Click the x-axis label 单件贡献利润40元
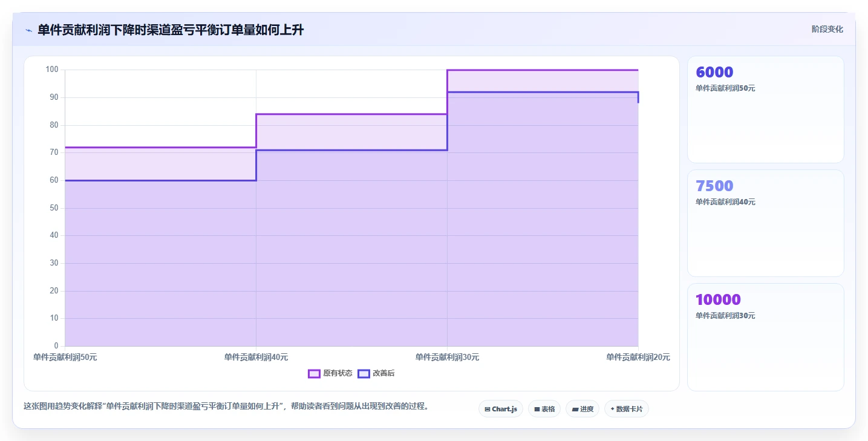This screenshot has width=868, height=441. 256,358
